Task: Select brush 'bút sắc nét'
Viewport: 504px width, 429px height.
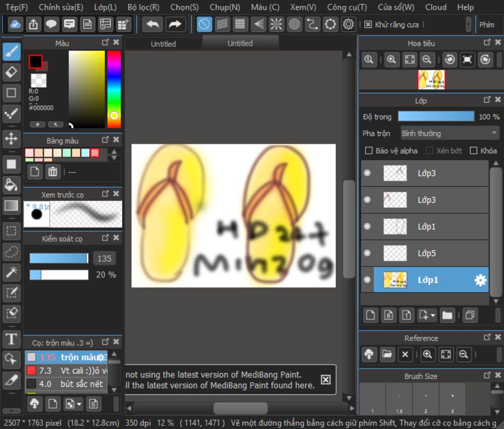Action: [66, 384]
